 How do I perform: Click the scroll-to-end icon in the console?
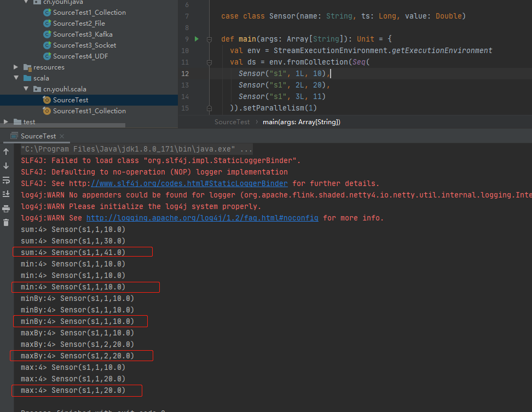point(6,194)
